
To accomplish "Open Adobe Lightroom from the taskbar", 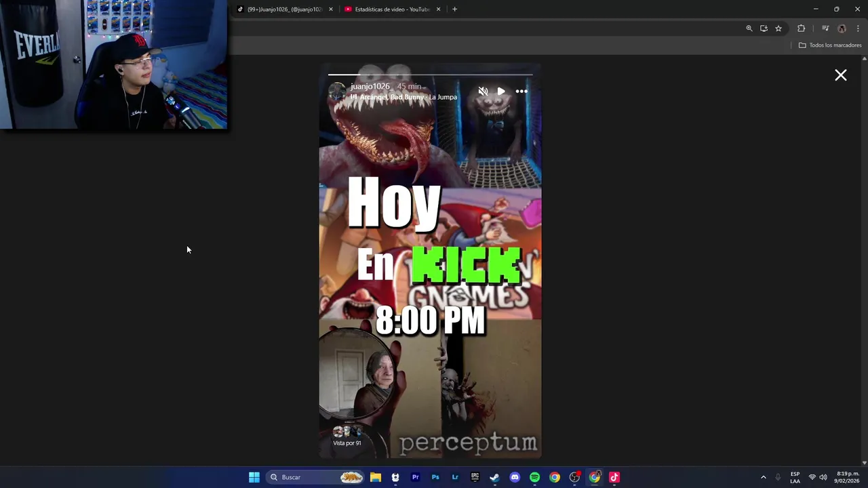I will [x=455, y=477].
